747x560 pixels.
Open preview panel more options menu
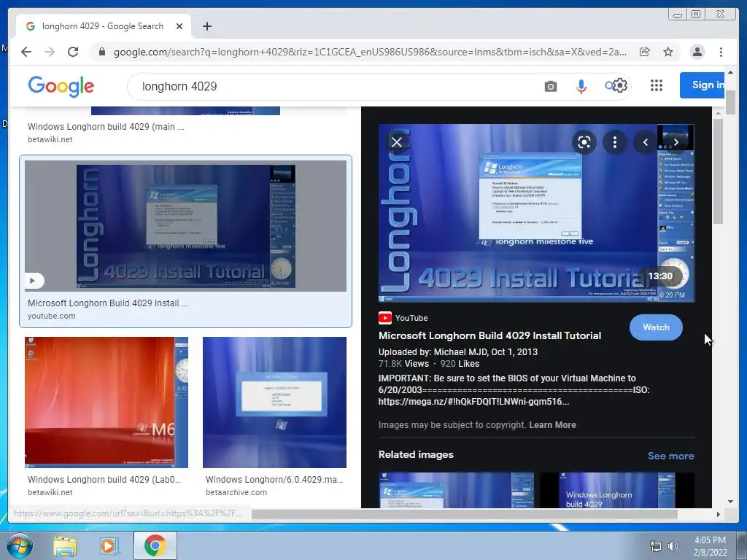coord(615,142)
